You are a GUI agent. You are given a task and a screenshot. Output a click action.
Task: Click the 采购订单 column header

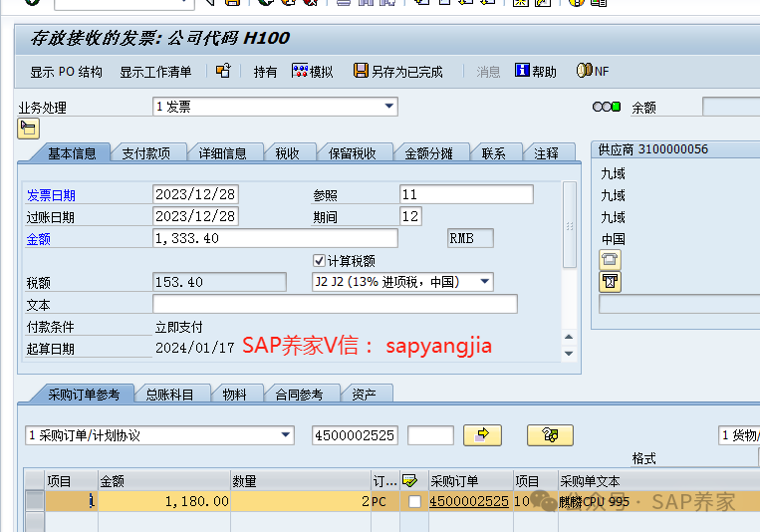pyautogui.click(x=470, y=481)
